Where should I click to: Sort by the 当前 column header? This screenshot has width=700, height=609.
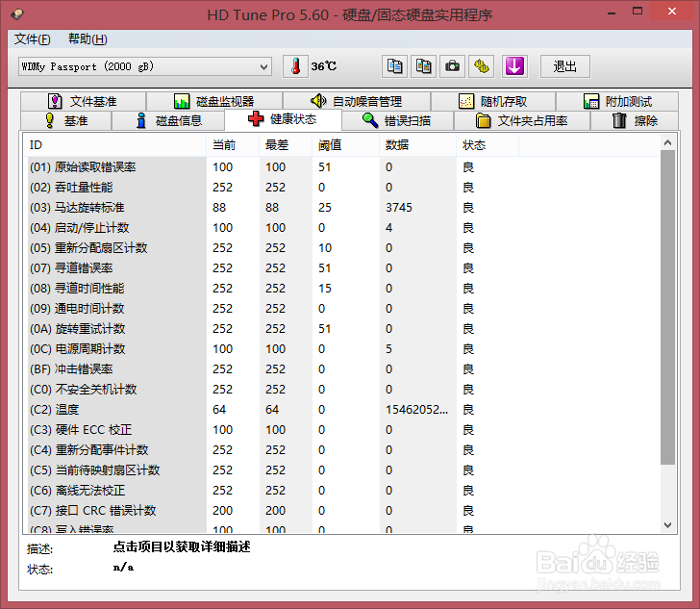(233, 144)
